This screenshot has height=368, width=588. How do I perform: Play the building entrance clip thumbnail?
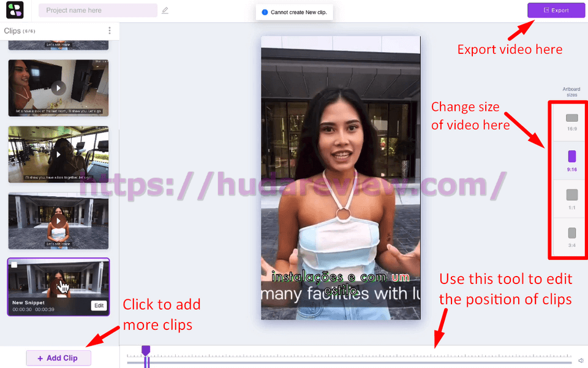tap(58, 221)
